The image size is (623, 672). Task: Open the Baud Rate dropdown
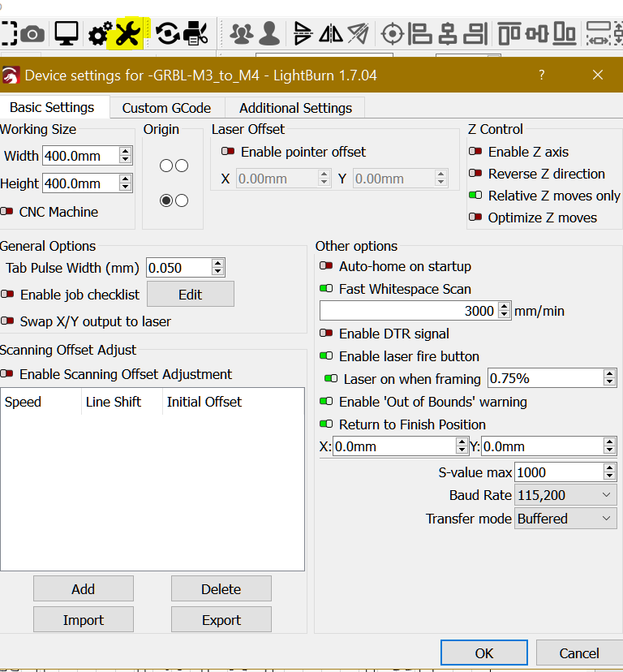(x=565, y=495)
